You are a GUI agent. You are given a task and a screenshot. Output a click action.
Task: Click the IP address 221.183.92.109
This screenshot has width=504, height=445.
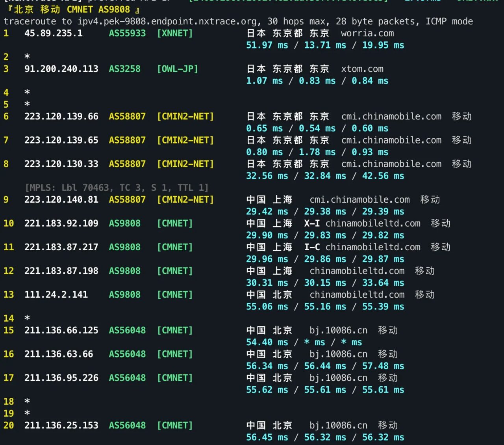pos(61,223)
